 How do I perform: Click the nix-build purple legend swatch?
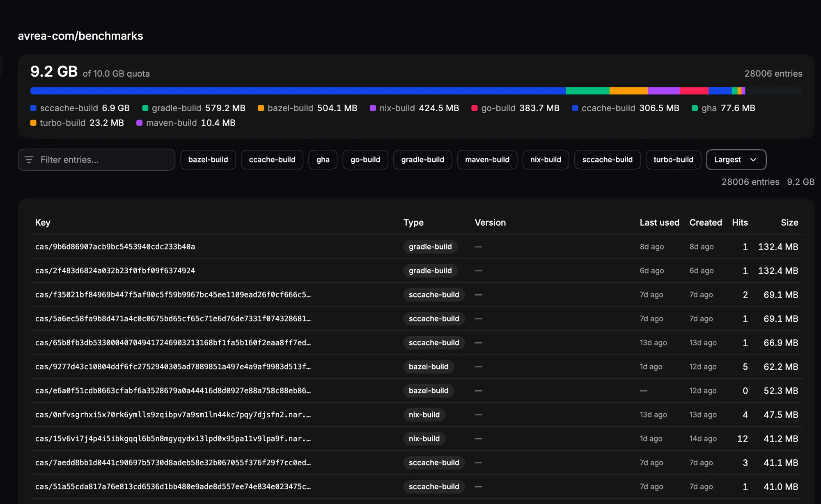[x=373, y=108]
